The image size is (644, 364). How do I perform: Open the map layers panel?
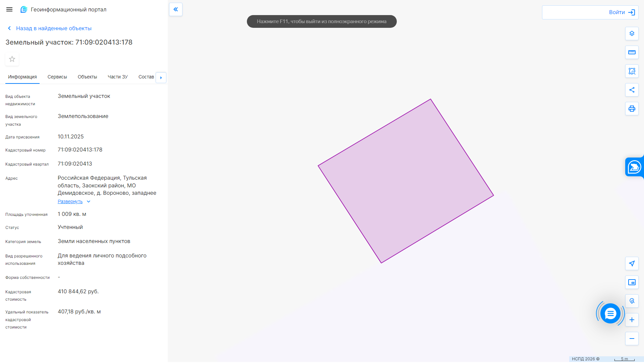(x=632, y=34)
